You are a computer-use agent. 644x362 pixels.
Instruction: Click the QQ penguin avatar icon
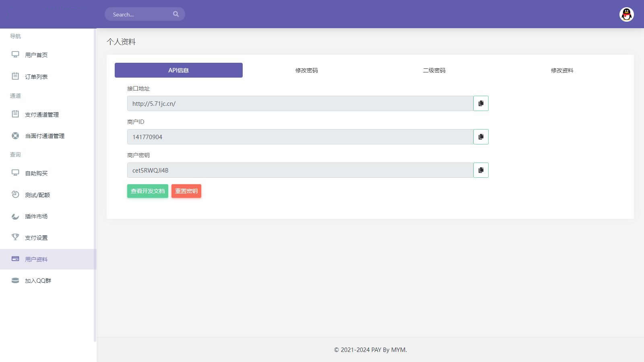(x=626, y=14)
